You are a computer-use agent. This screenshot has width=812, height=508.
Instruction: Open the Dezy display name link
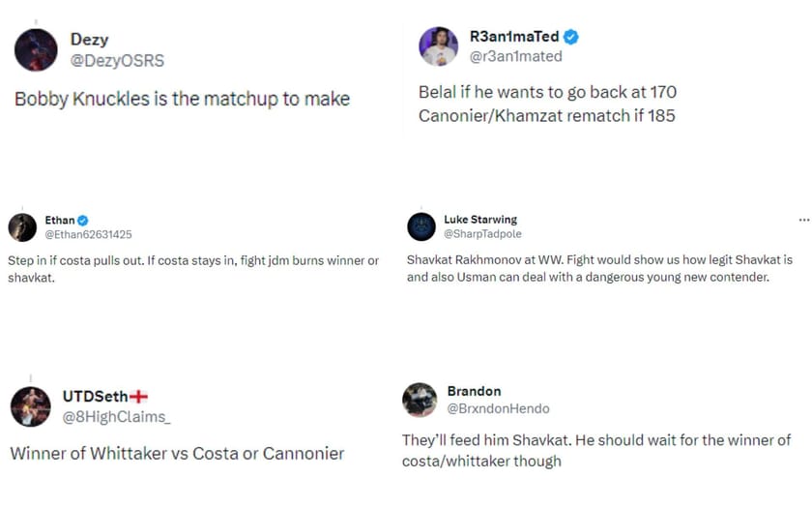coord(90,39)
